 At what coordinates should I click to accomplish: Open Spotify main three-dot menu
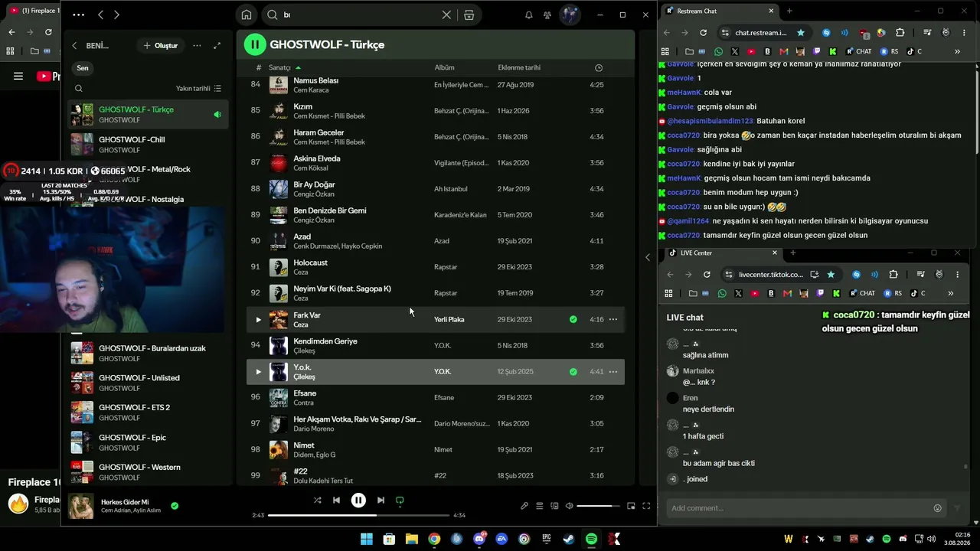(78, 15)
